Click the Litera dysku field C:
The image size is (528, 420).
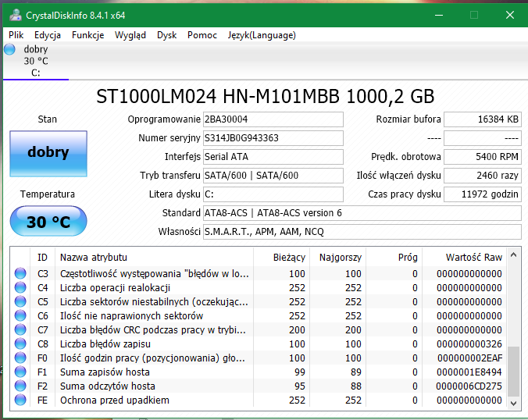273,194
